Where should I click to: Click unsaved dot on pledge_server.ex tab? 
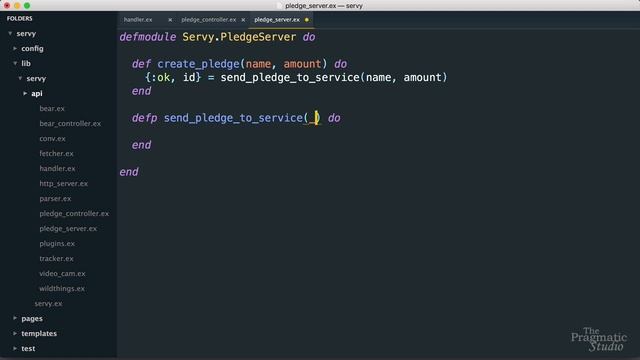click(x=307, y=20)
